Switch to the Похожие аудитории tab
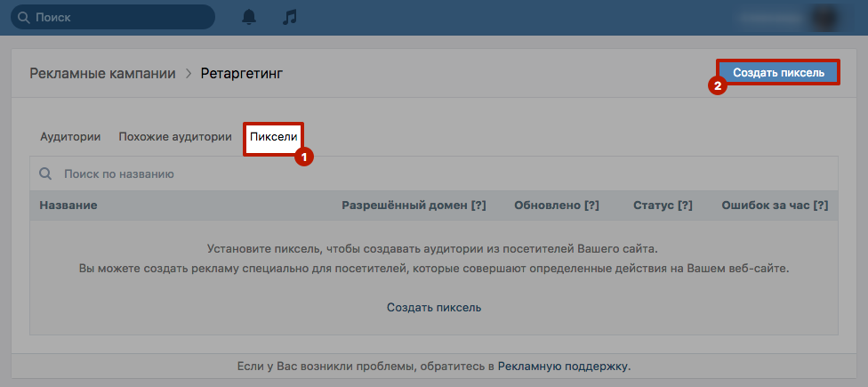 click(175, 137)
